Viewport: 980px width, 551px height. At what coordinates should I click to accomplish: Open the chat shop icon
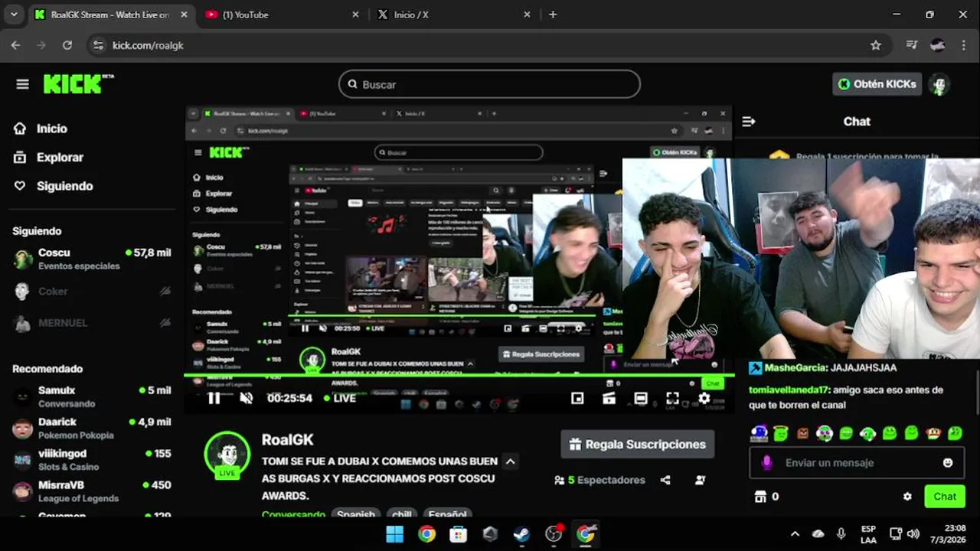pyautogui.click(x=761, y=496)
